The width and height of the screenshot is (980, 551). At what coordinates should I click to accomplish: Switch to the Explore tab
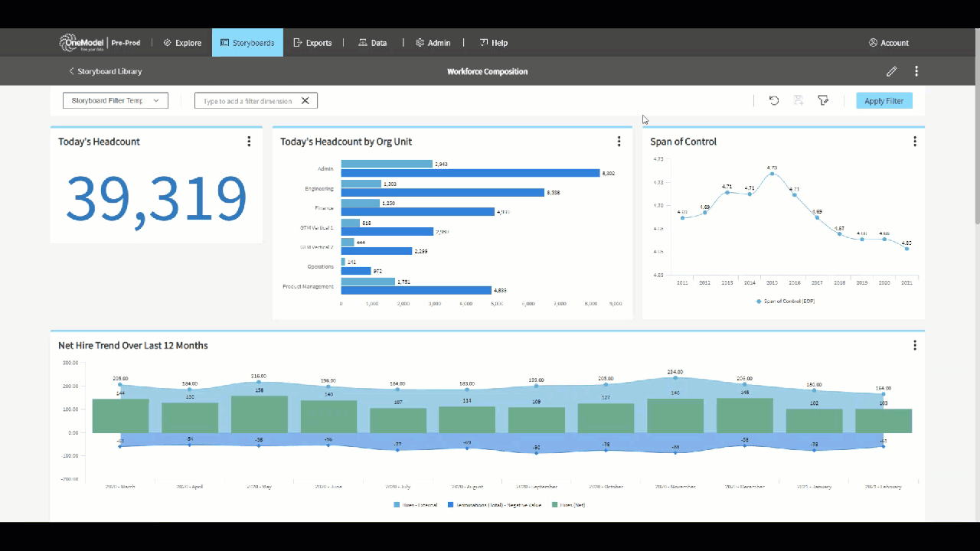tap(182, 43)
